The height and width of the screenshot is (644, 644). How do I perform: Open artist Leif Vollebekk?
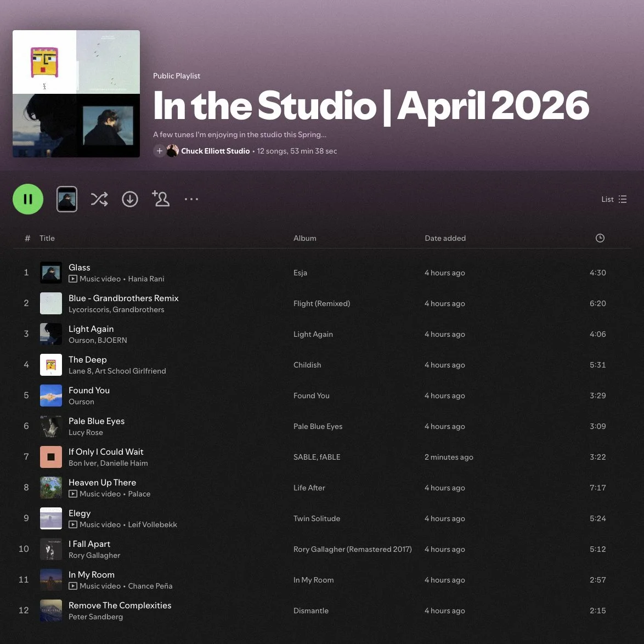click(152, 525)
